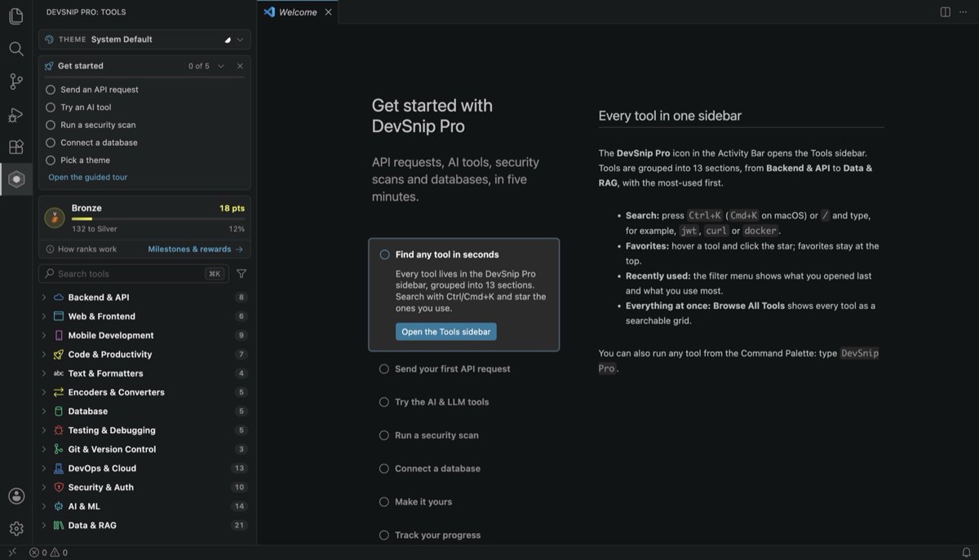Click the Bronze rank progress bar

(x=158, y=219)
